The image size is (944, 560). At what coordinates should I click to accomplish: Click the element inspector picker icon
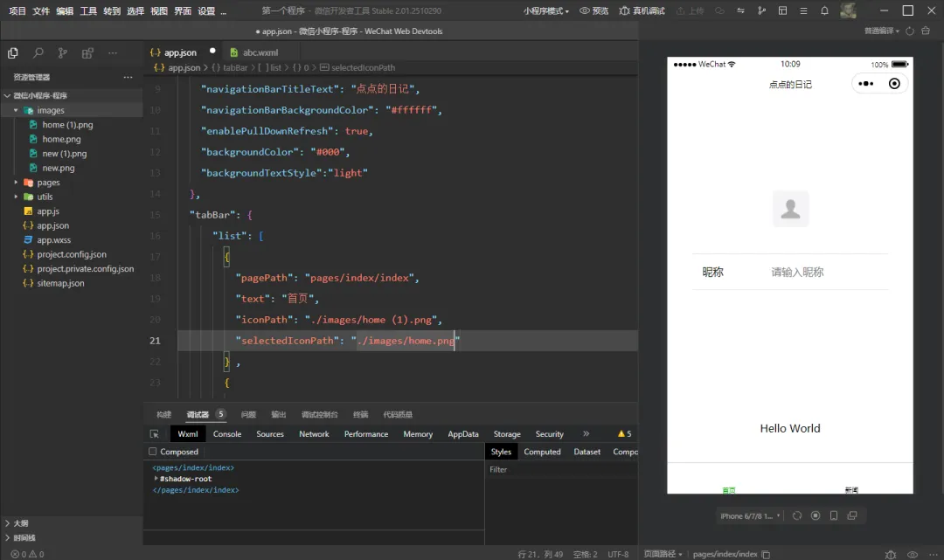155,433
